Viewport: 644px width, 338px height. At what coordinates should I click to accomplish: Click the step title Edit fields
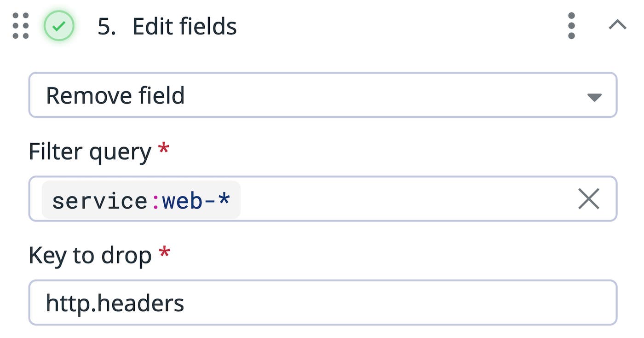click(x=184, y=26)
